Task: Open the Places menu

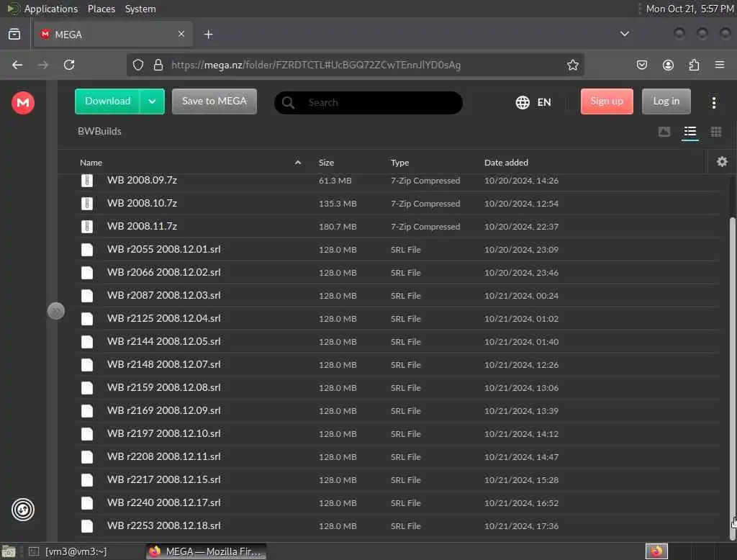Action: 101,9
